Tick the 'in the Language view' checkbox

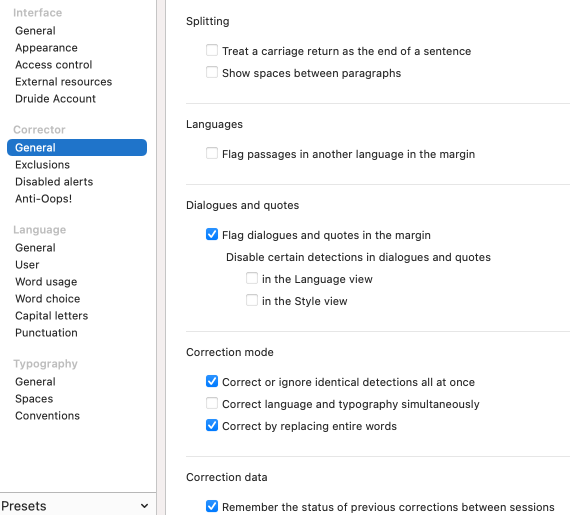coord(252,278)
